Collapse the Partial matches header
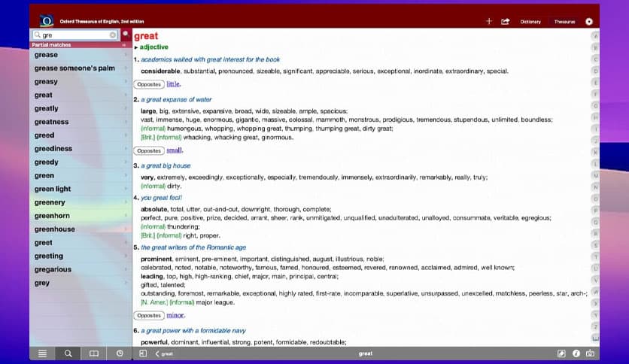The image size is (629, 364). tap(124, 45)
